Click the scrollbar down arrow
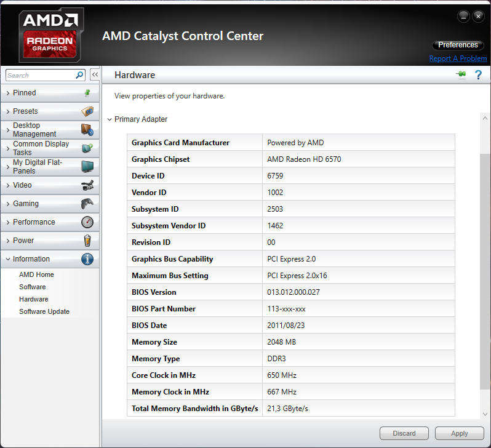This screenshot has height=448, width=491. coord(485,414)
